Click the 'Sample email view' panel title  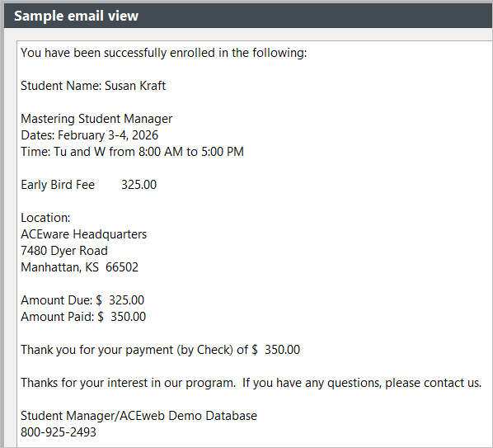(76, 16)
